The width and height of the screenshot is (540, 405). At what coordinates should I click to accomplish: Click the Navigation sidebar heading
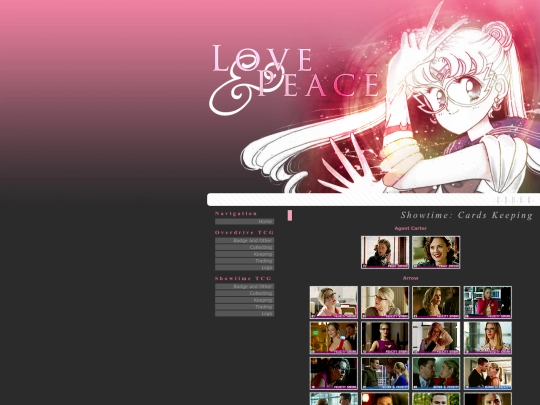pyautogui.click(x=236, y=214)
